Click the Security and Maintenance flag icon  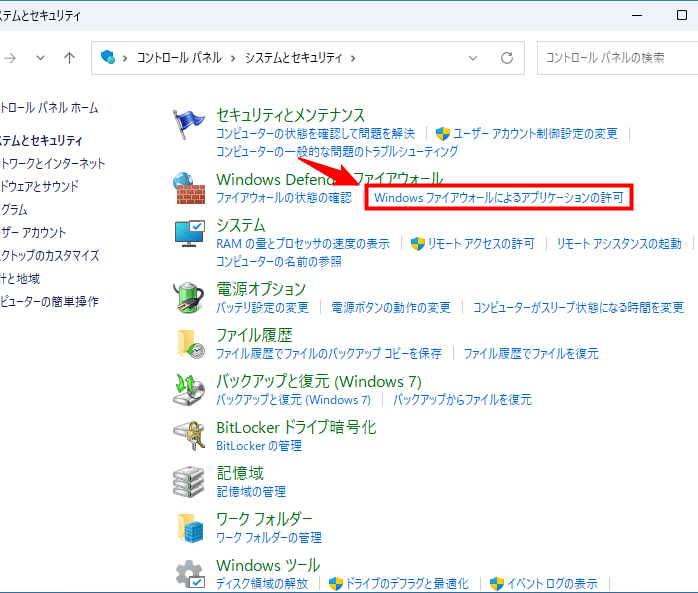[x=189, y=125]
